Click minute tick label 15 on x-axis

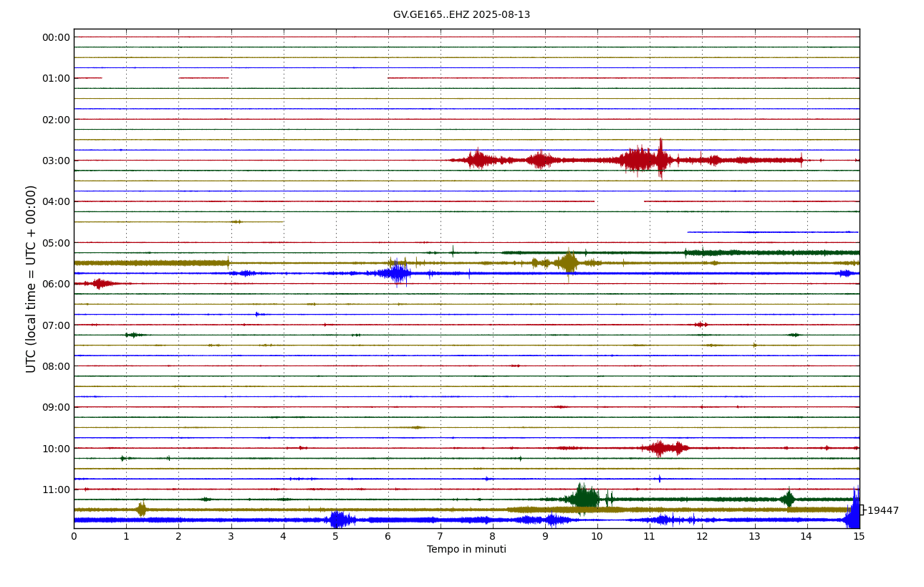click(859, 536)
